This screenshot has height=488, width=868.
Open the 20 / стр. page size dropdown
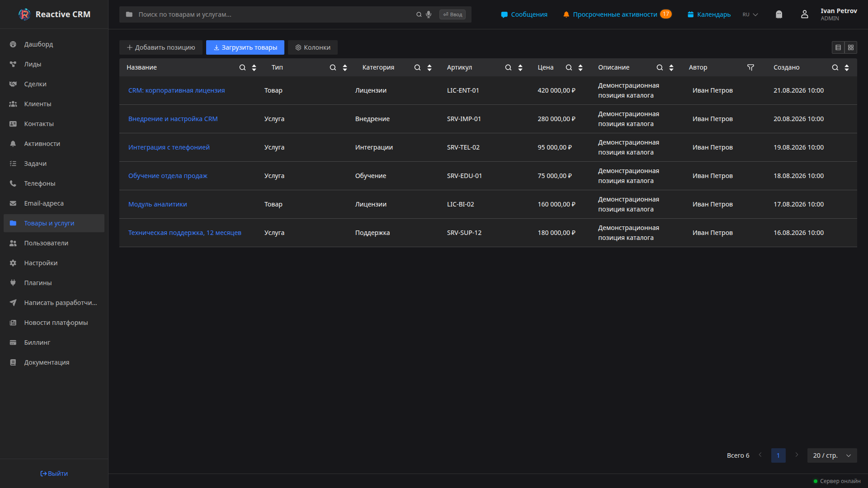pos(832,455)
